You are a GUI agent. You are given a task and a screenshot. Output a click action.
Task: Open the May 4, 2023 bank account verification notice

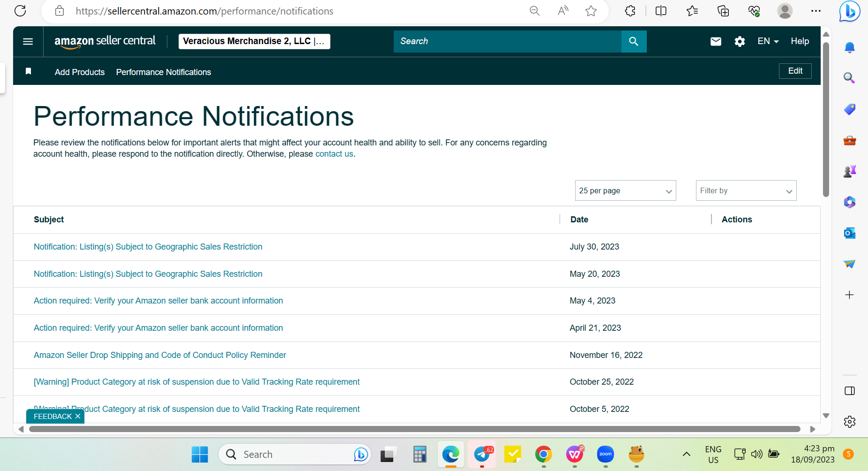(158, 301)
